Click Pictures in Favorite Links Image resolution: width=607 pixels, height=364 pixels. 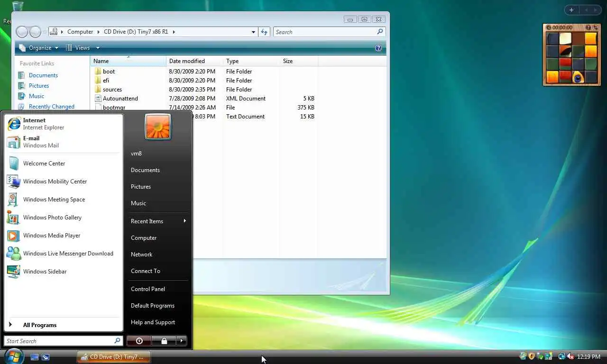point(39,86)
